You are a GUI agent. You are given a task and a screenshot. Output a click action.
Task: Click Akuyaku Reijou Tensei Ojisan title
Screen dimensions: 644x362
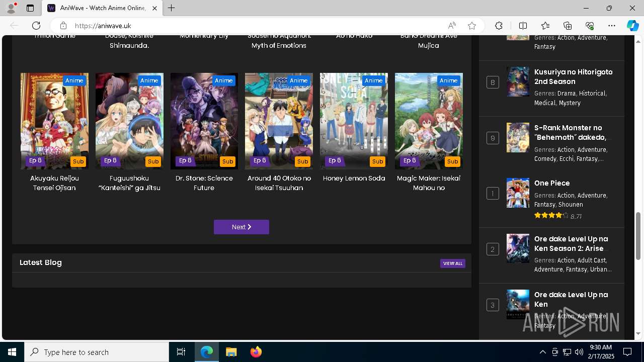pyautogui.click(x=54, y=183)
